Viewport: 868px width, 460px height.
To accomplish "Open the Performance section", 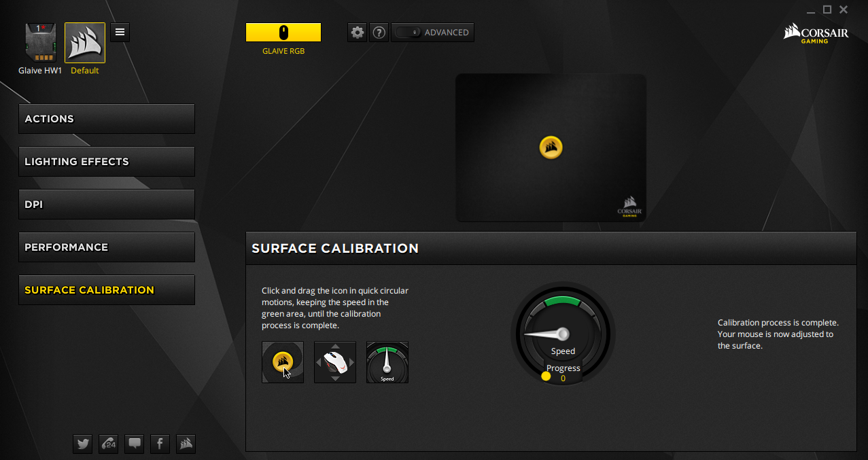I will coord(107,247).
